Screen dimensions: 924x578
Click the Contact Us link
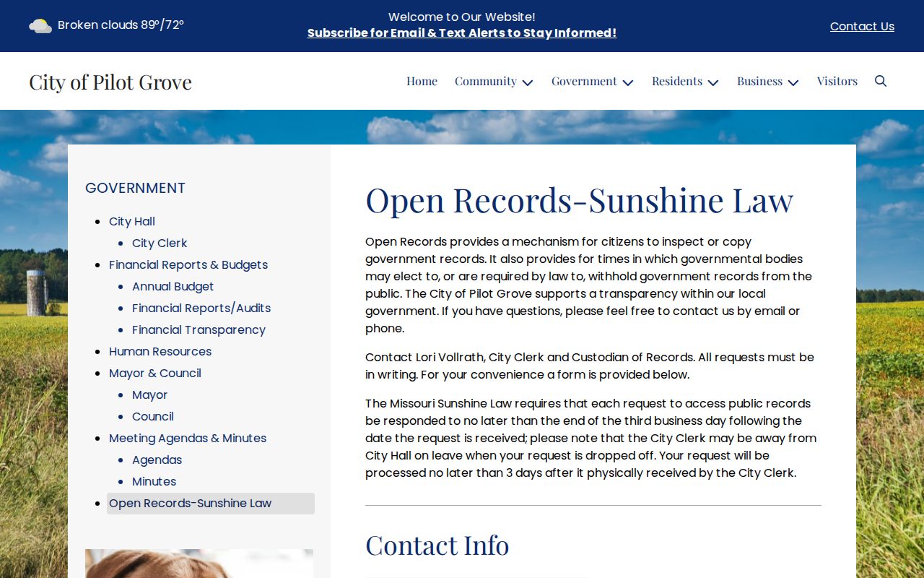coord(862,26)
